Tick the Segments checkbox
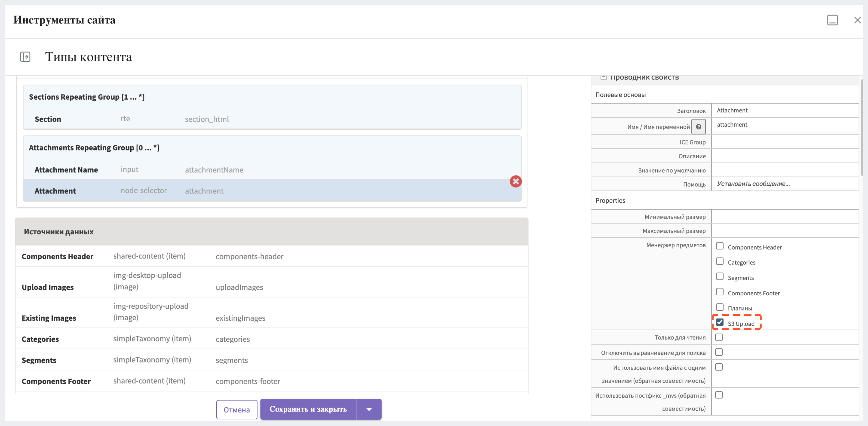The height and width of the screenshot is (426, 868). coord(719,276)
